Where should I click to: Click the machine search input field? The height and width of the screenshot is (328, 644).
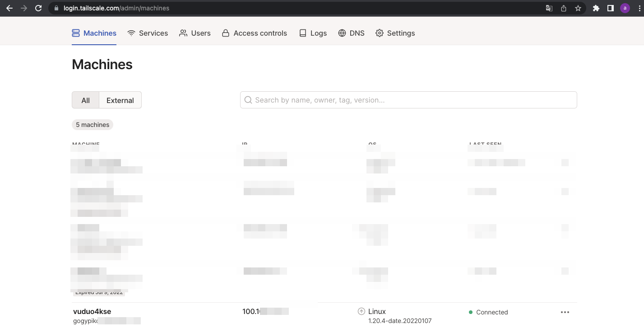click(x=408, y=100)
